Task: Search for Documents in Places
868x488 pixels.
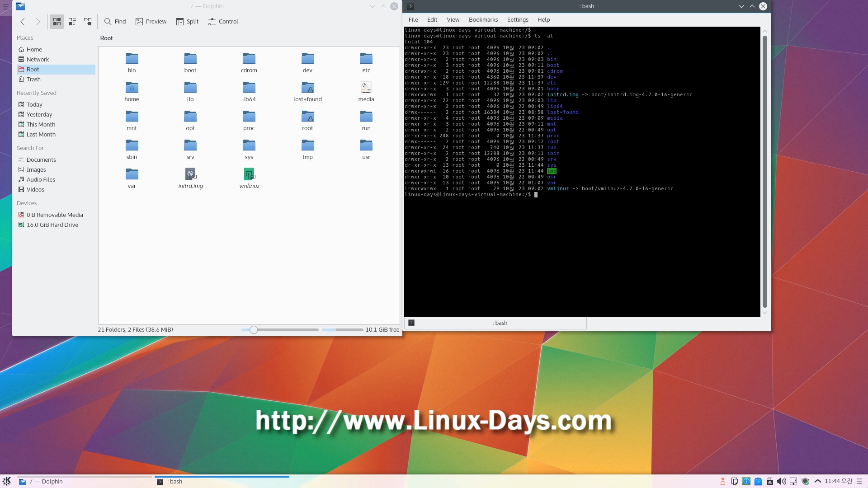Action: (56, 160)
